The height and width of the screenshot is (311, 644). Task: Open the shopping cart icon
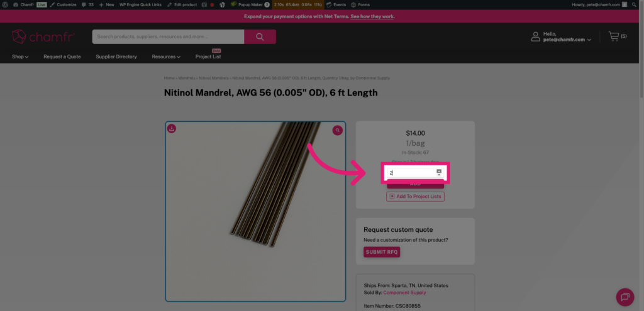tap(614, 37)
